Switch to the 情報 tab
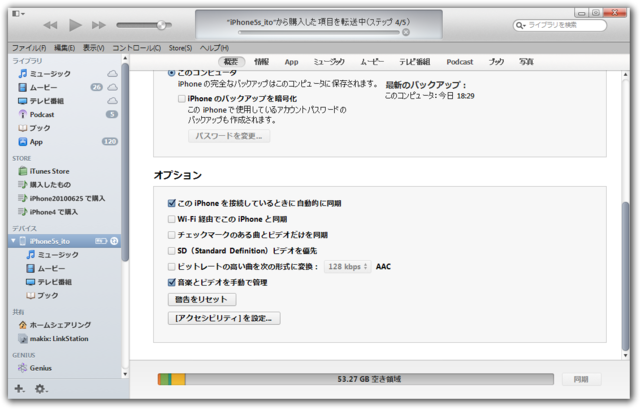Image resolution: width=640 pixels, height=409 pixels. [x=261, y=62]
